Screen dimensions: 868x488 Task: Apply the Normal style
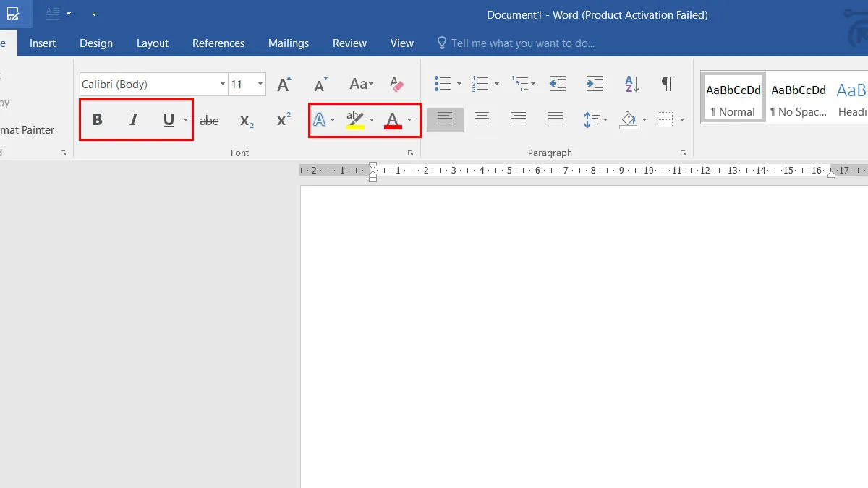tap(733, 98)
